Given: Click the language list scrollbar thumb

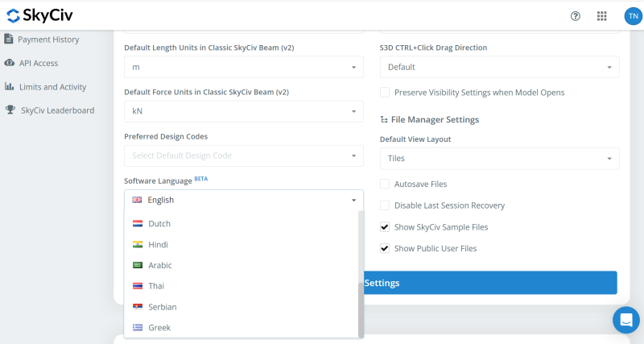Looking at the screenshot, I should [x=361, y=309].
